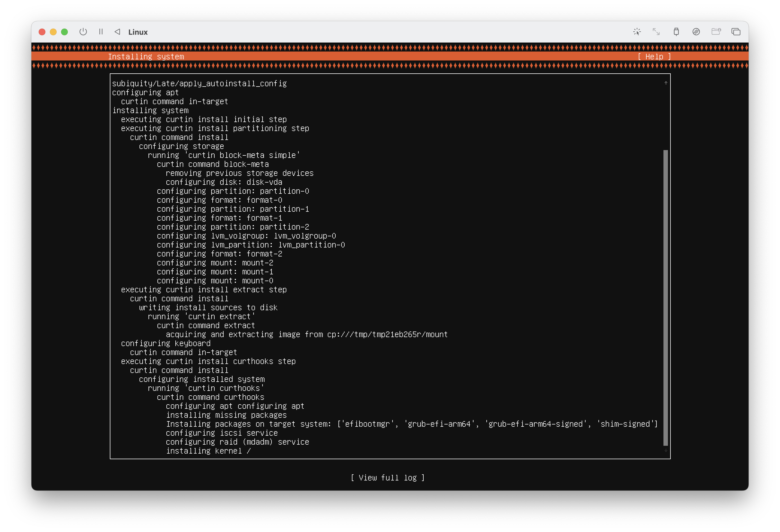Click 'configuring lvm_volgroup: lvm_volgroup-0' line
The height and width of the screenshot is (532, 780).
[246, 236]
